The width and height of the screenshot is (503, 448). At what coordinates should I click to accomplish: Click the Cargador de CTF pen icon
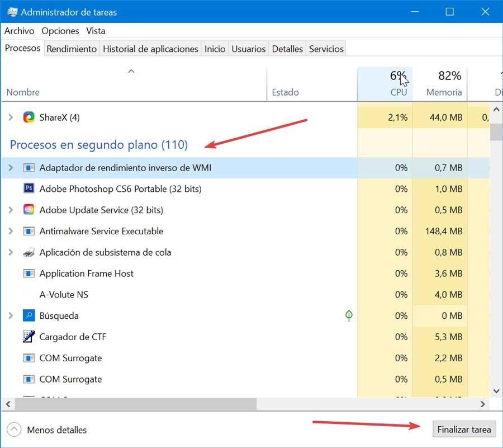pos(29,337)
